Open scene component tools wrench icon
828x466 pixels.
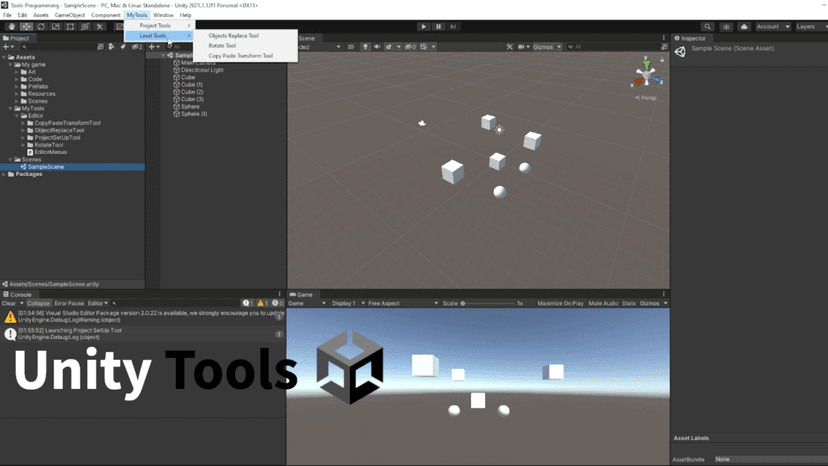(x=510, y=46)
